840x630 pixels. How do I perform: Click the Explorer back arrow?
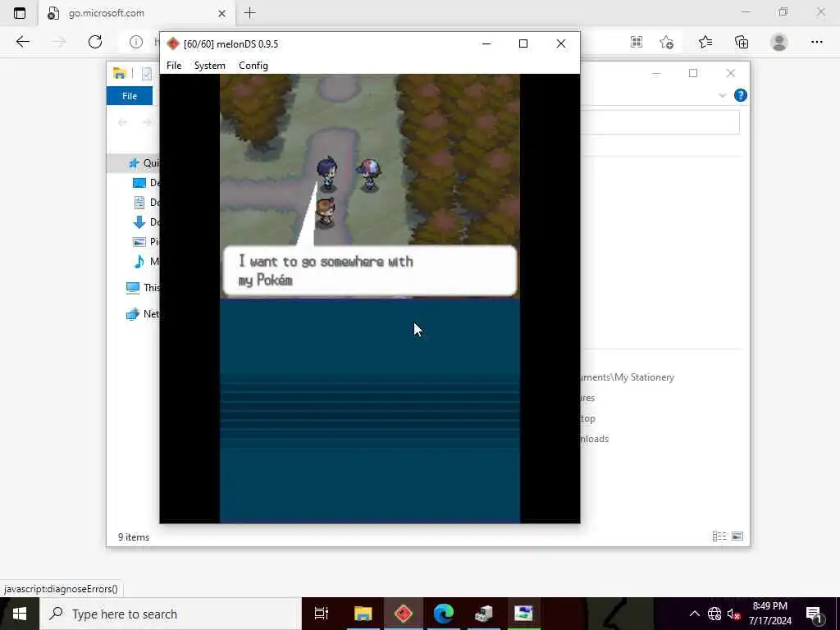tap(123, 123)
